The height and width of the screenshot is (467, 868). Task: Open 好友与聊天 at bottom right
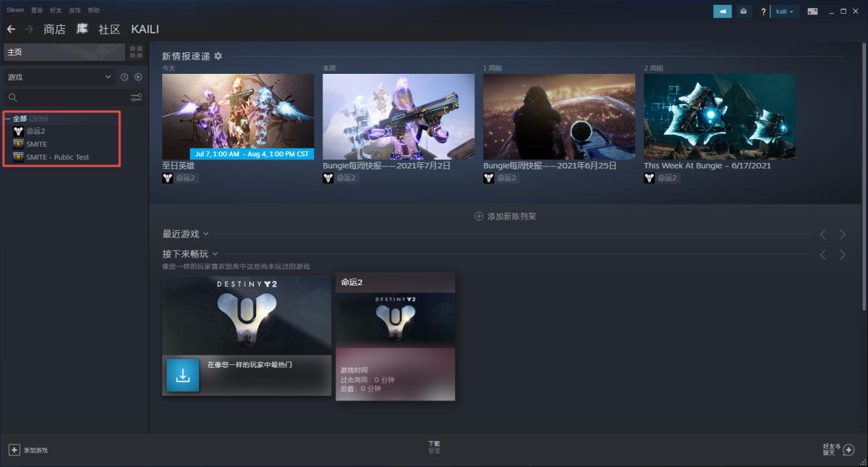(x=831, y=450)
